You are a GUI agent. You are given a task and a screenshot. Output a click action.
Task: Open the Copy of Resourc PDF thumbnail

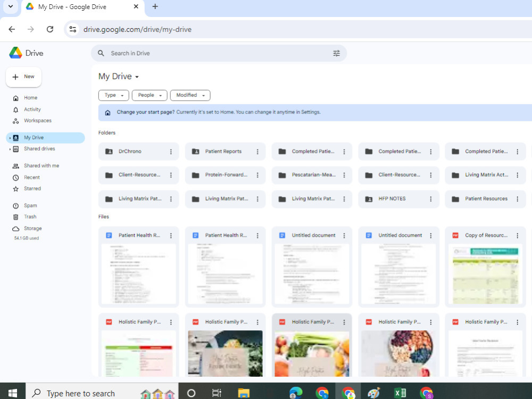coord(485,274)
